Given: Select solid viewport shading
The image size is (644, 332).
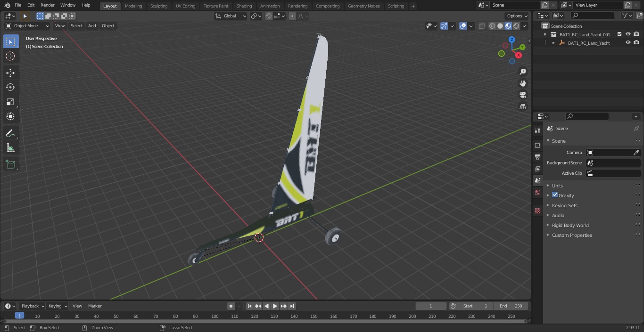Looking at the screenshot, I should point(500,26).
